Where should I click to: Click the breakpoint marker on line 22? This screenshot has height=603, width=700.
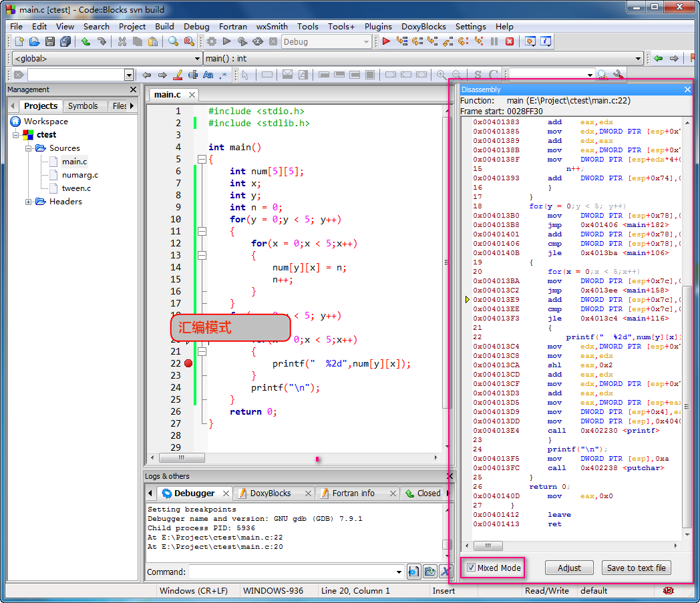coord(188,363)
